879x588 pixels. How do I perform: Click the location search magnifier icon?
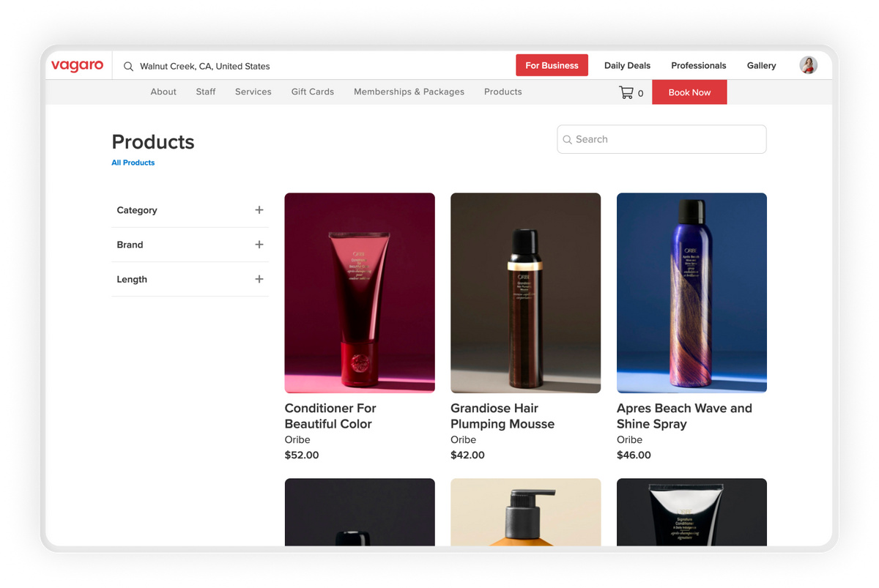pos(128,66)
